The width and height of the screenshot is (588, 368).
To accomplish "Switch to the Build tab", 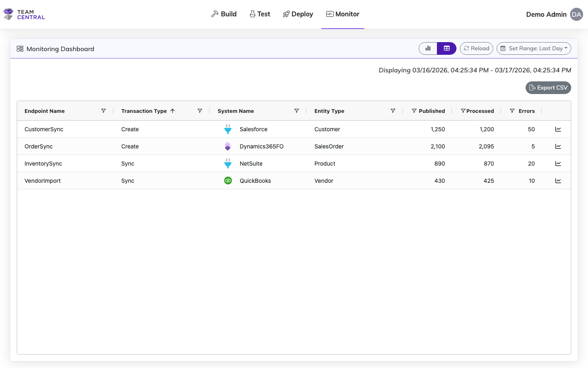I will [x=224, y=14].
